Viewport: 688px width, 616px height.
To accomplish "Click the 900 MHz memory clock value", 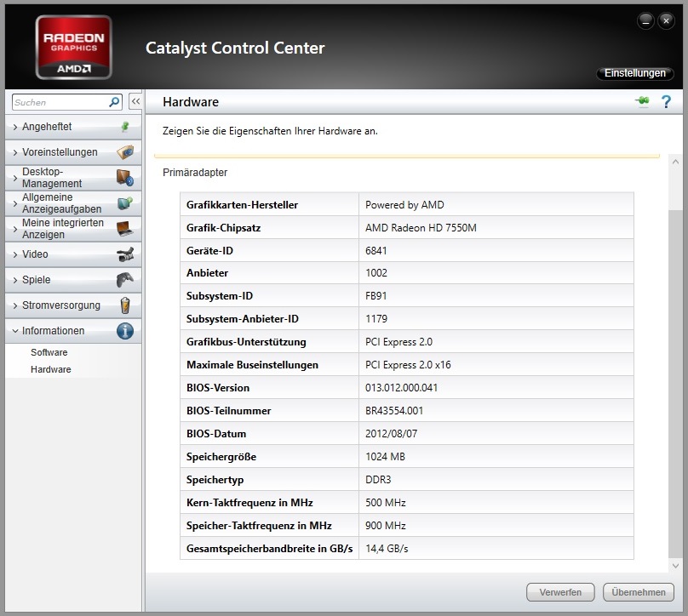I will point(386,526).
